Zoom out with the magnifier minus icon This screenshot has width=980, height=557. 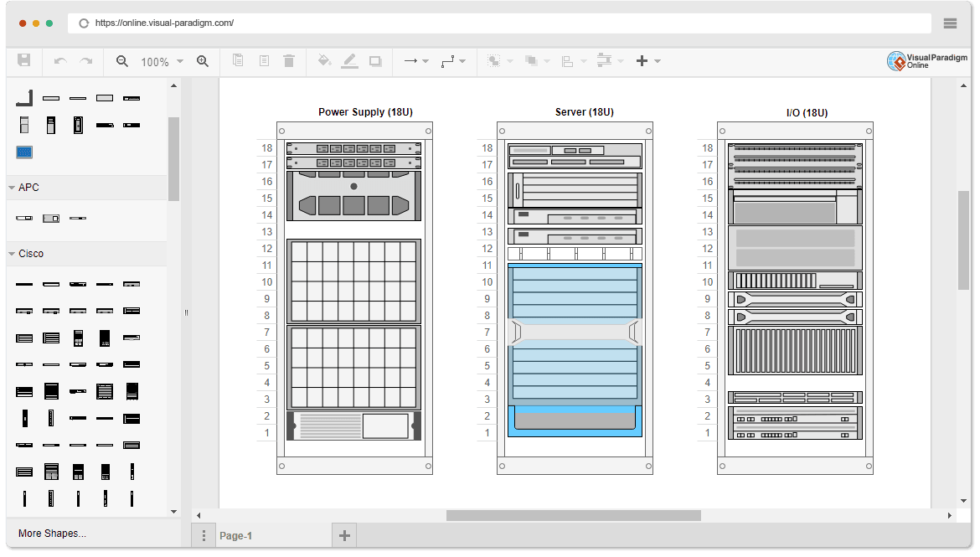122,60
